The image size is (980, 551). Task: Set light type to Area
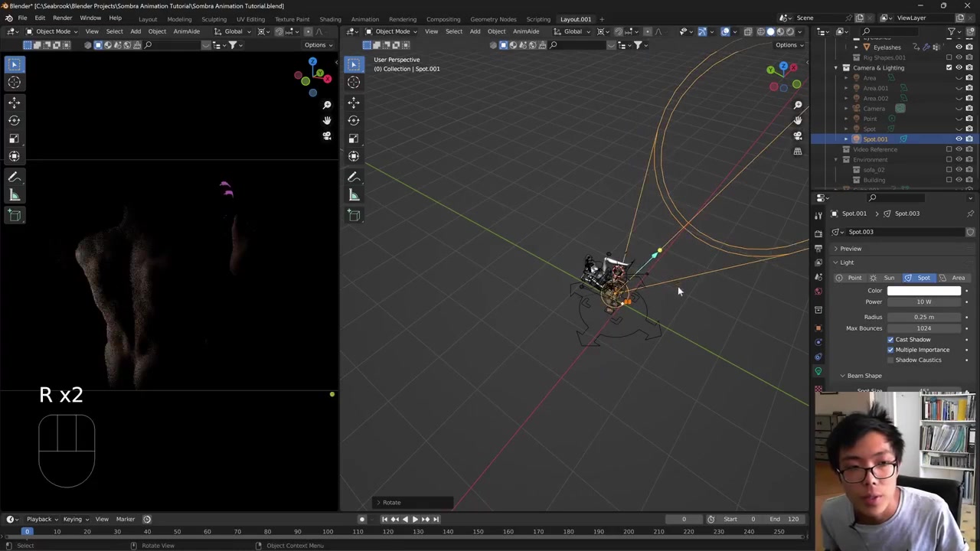[x=953, y=278]
